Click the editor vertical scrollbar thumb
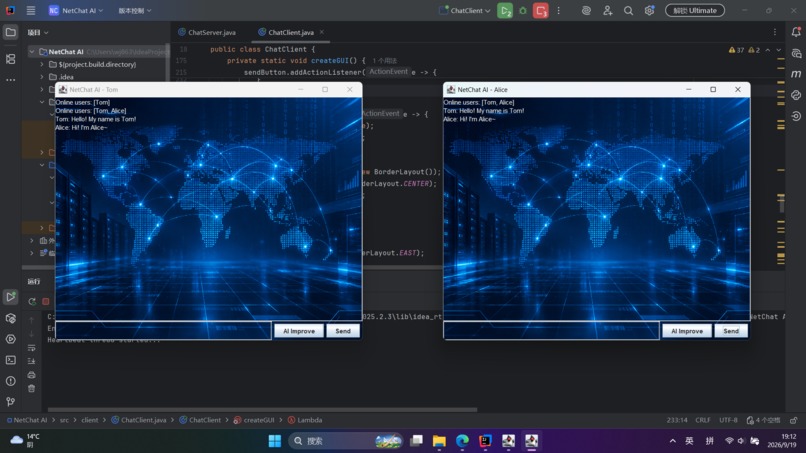The image size is (806, 453). (781, 204)
